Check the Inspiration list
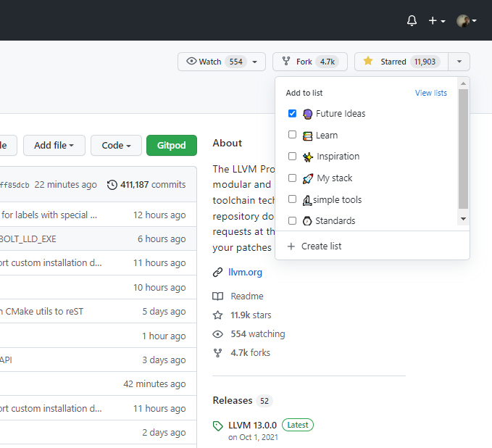The width and height of the screenshot is (492, 448). point(292,156)
